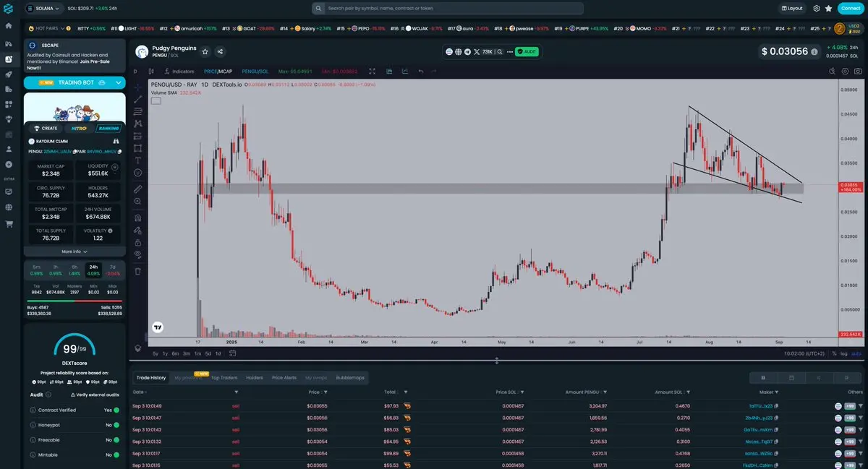
Task: Collapse the Volume SMA legend box
Action: click(156, 100)
